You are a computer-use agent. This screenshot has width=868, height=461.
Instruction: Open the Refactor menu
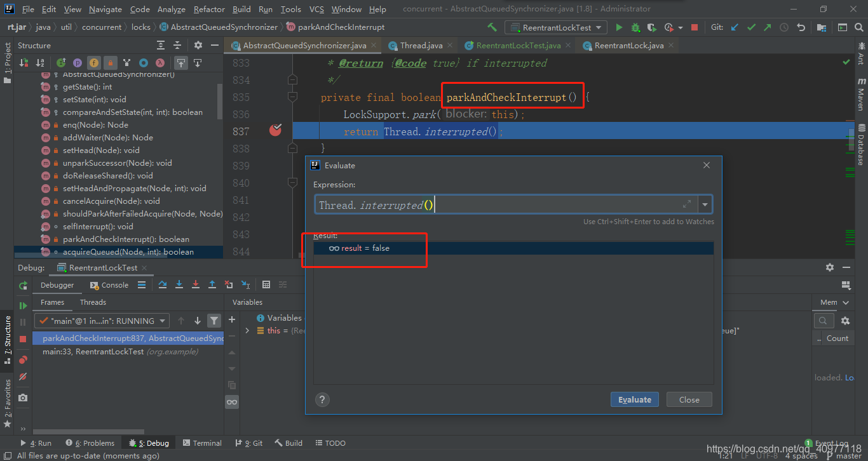209,9
